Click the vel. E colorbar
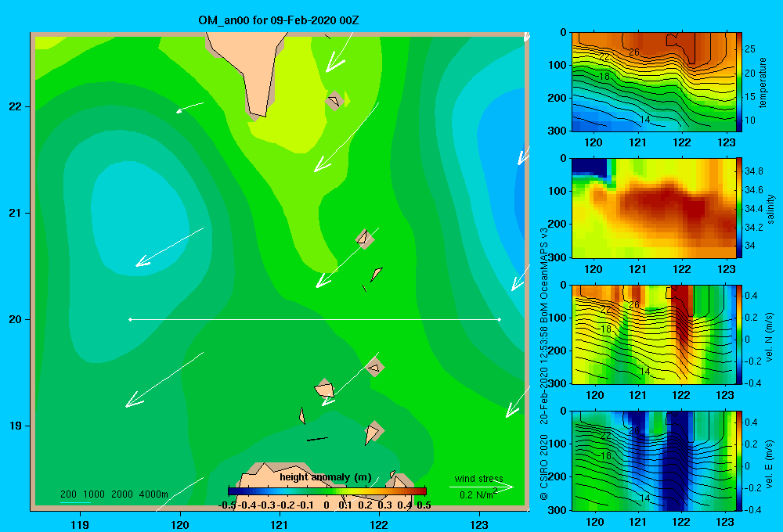 (x=739, y=461)
